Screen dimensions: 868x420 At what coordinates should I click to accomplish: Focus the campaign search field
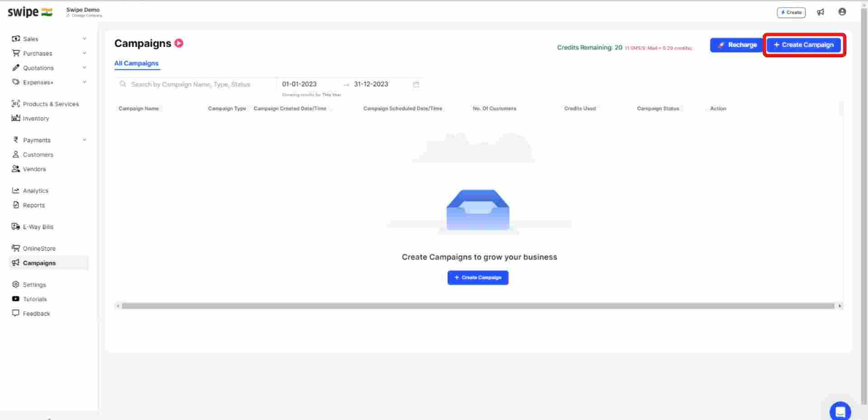point(195,84)
